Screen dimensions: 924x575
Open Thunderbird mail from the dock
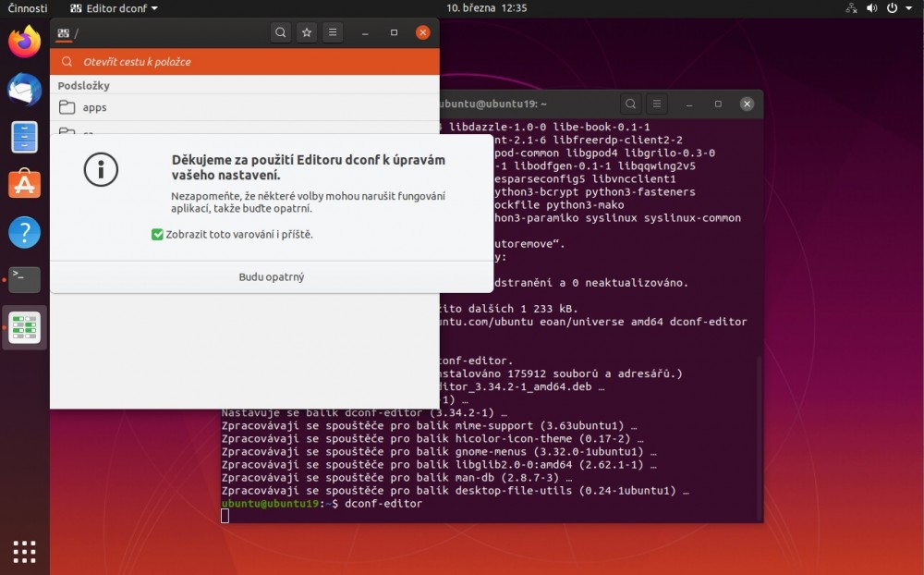tap(25, 90)
